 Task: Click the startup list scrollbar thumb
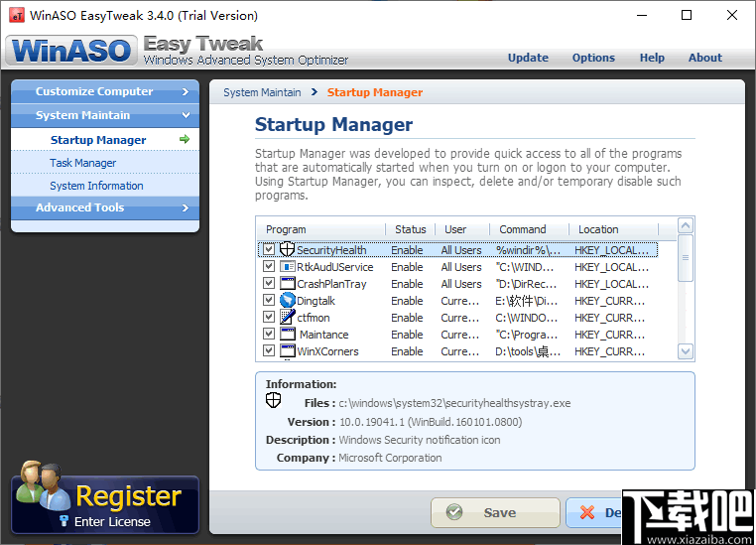[x=686, y=258]
